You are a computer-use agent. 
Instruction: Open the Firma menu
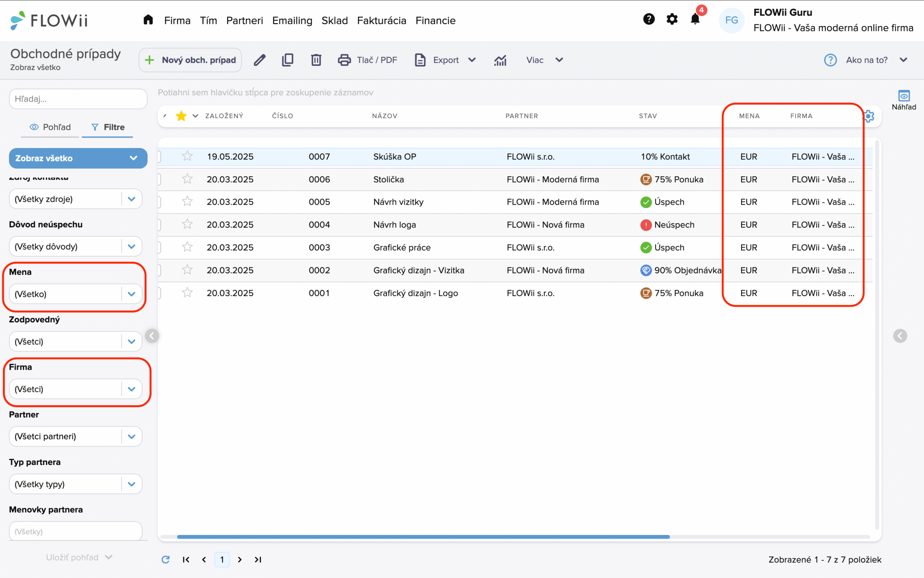[x=177, y=20]
